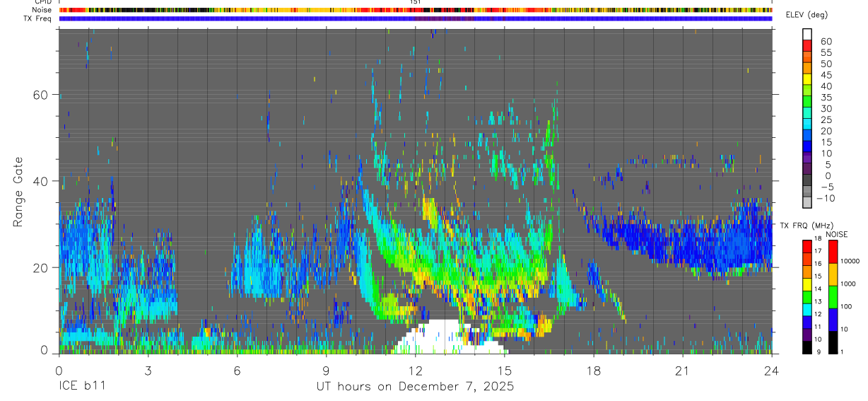Click the '30' label on ELEV legend

[x=826, y=108]
